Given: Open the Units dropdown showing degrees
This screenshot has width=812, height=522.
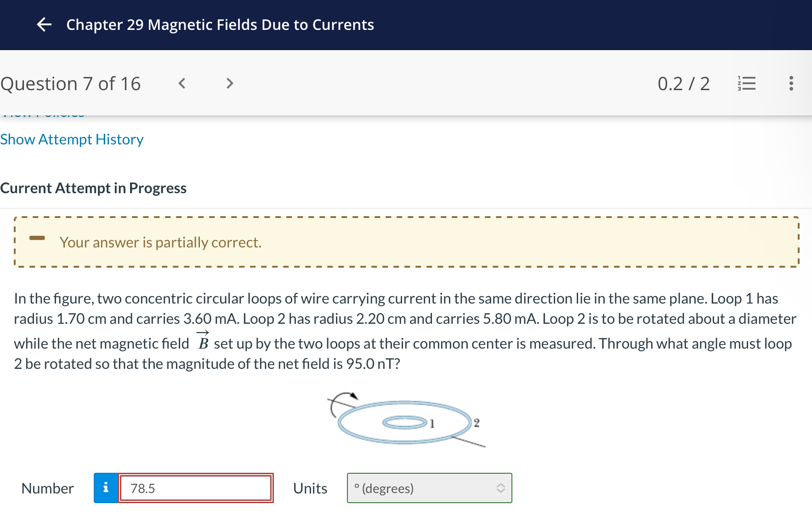Looking at the screenshot, I should click(429, 488).
